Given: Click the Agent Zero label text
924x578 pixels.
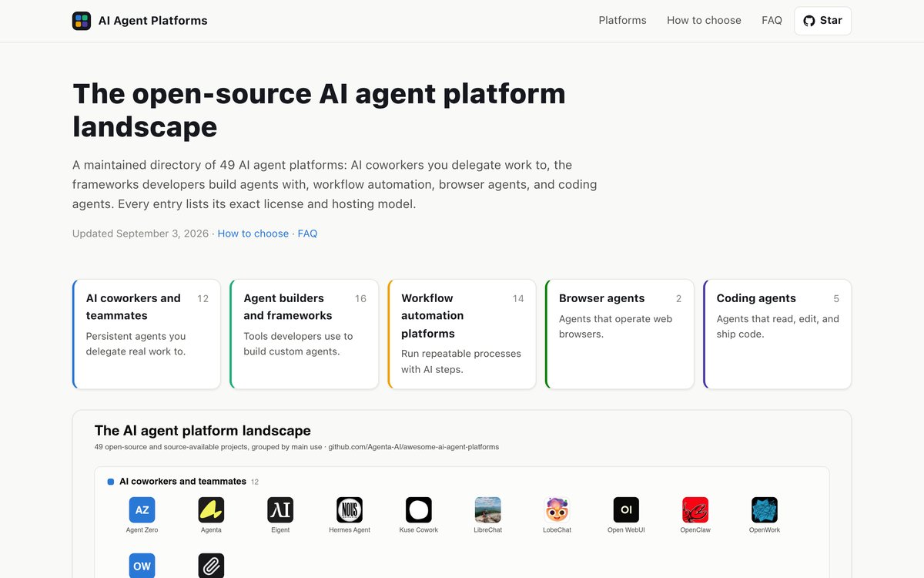Looking at the screenshot, I should pos(142,530).
